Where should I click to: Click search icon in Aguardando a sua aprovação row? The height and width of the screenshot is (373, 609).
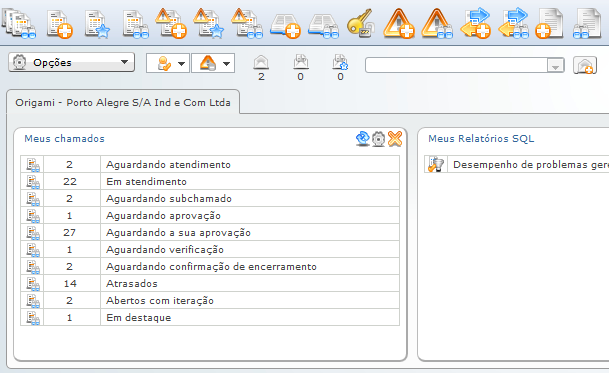click(33, 233)
